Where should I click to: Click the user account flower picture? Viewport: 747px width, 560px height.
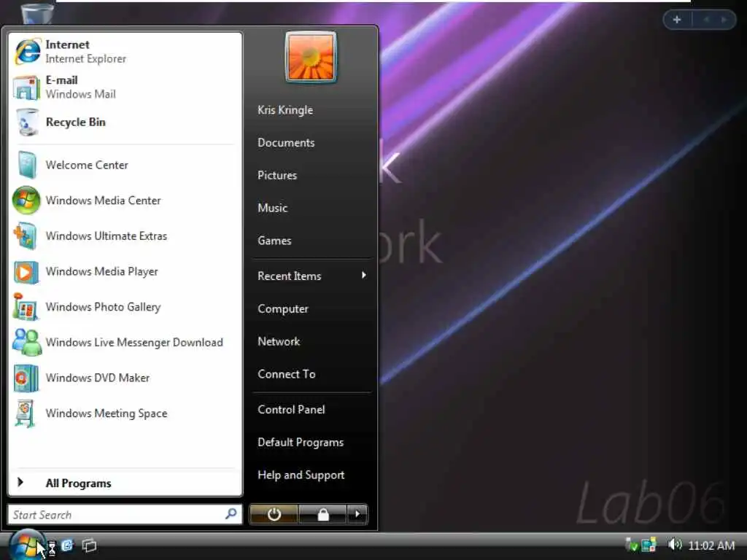pos(311,57)
